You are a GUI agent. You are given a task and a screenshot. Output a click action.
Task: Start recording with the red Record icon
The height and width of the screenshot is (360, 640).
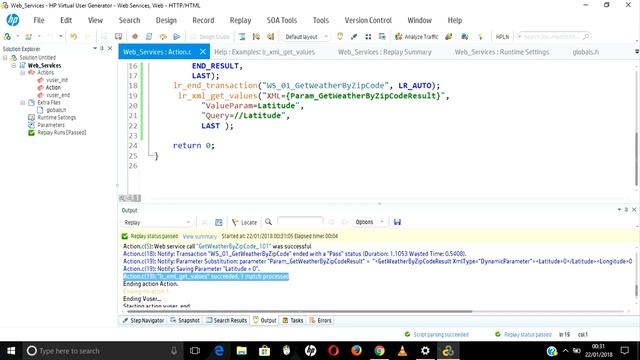tap(135, 37)
